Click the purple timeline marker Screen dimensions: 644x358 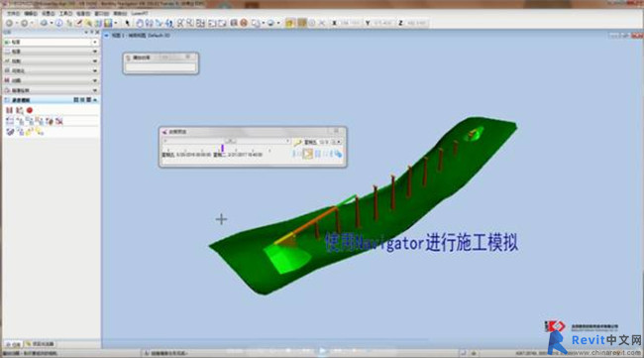pyautogui.click(x=222, y=148)
